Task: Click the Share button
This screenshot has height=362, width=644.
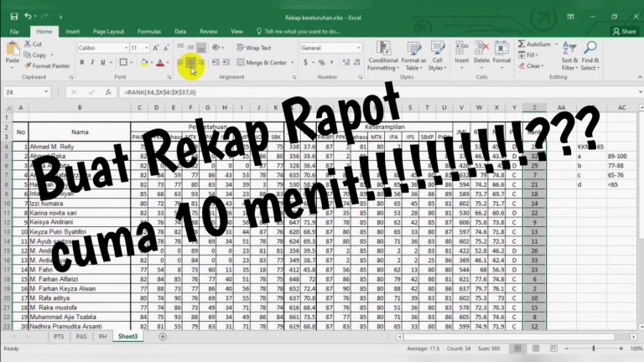Action: [625, 31]
